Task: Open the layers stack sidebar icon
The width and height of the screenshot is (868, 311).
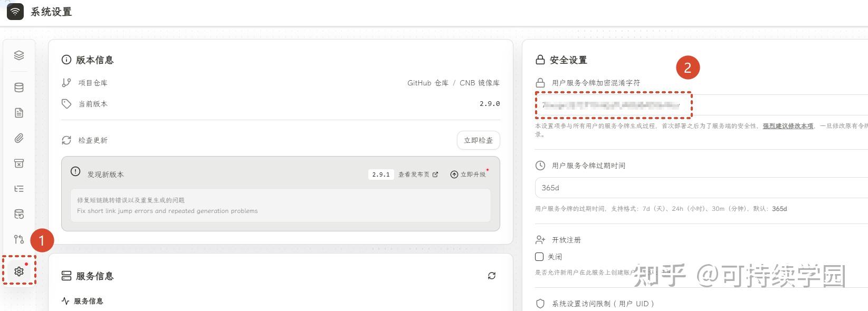Action: tap(19, 55)
